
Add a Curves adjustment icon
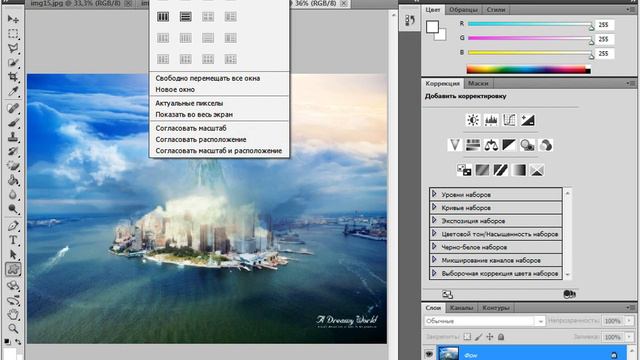509,120
